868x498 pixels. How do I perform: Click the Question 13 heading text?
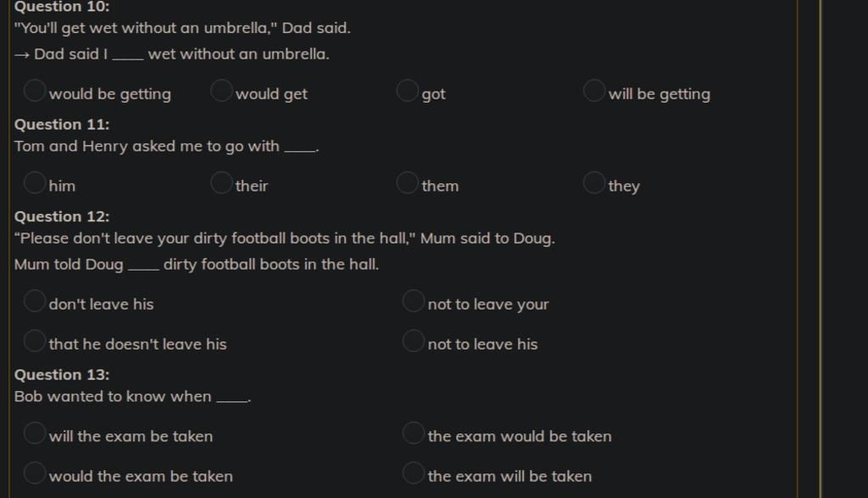(x=62, y=375)
